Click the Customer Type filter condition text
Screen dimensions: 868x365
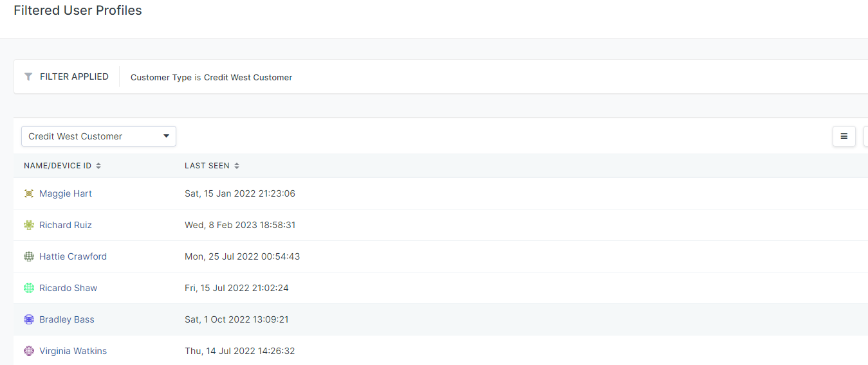[x=211, y=77]
